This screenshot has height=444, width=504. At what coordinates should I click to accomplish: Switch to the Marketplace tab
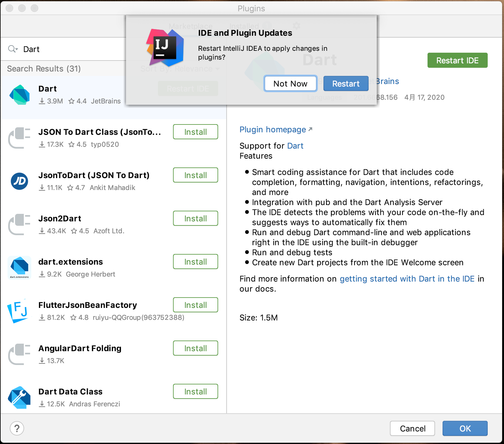pyautogui.click(x=191, y=26)
